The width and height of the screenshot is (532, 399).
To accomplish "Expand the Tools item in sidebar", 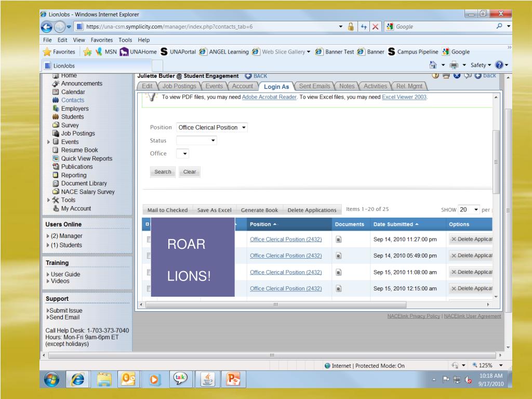I will 48,200.
